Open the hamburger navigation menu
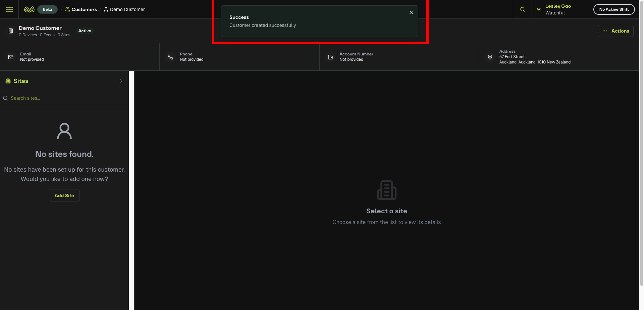Viewport: 644px width, 310px height. coord(9,9)
